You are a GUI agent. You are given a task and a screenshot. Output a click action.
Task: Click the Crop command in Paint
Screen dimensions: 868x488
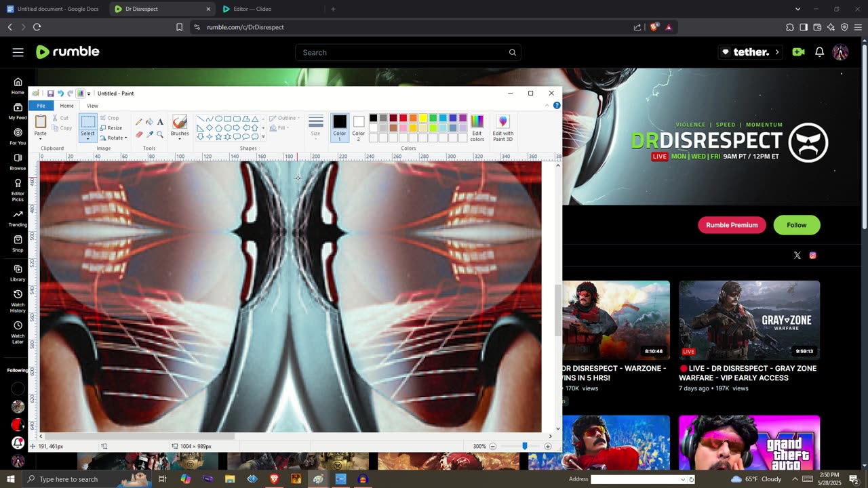click(x=109, y=118)
